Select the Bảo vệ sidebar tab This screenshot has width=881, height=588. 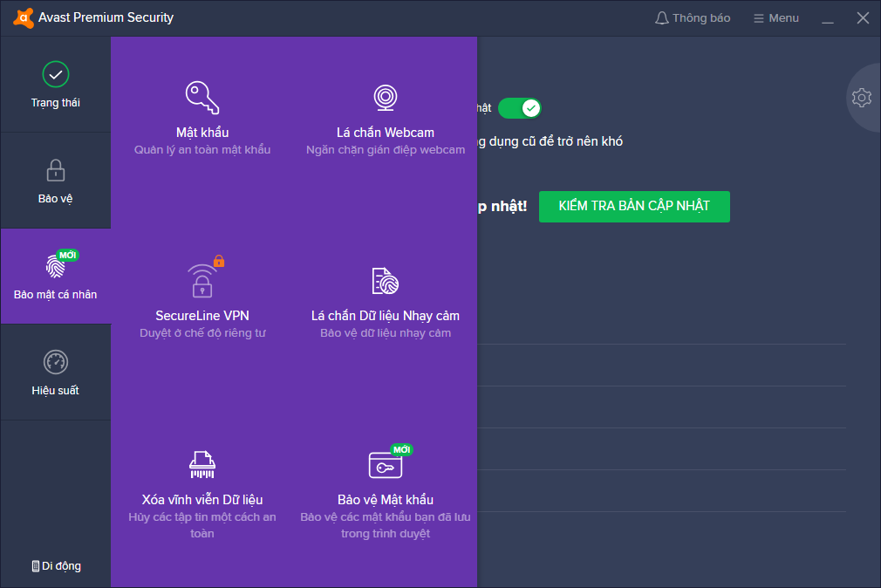[56, 181]
